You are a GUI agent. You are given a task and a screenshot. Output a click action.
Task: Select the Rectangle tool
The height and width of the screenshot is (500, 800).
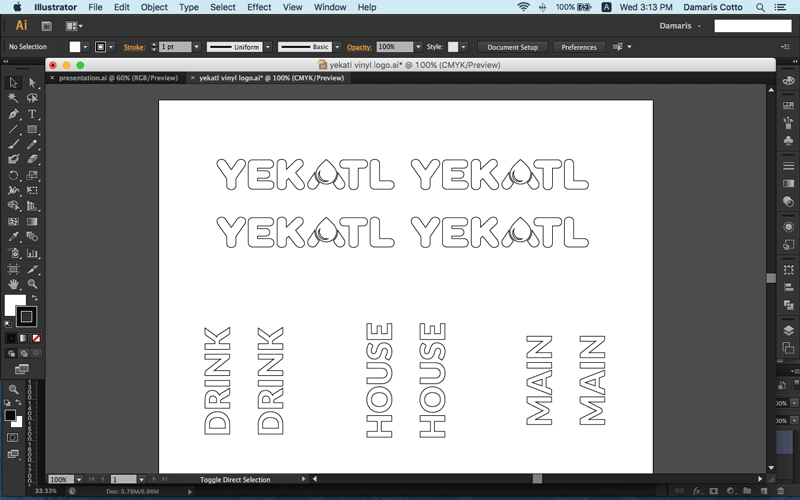[x=32, y=129]
